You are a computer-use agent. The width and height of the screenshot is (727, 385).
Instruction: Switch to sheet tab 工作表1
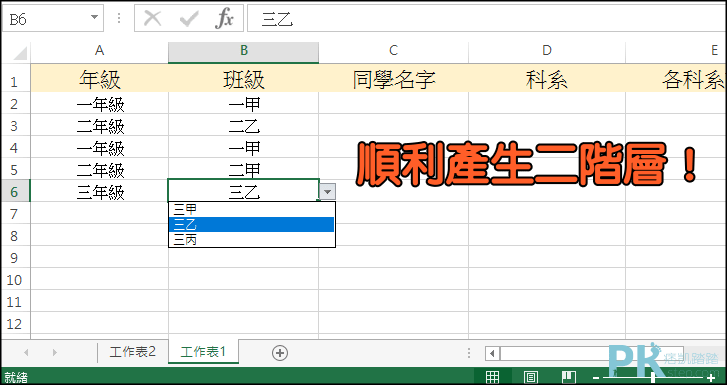coord(203,352)
